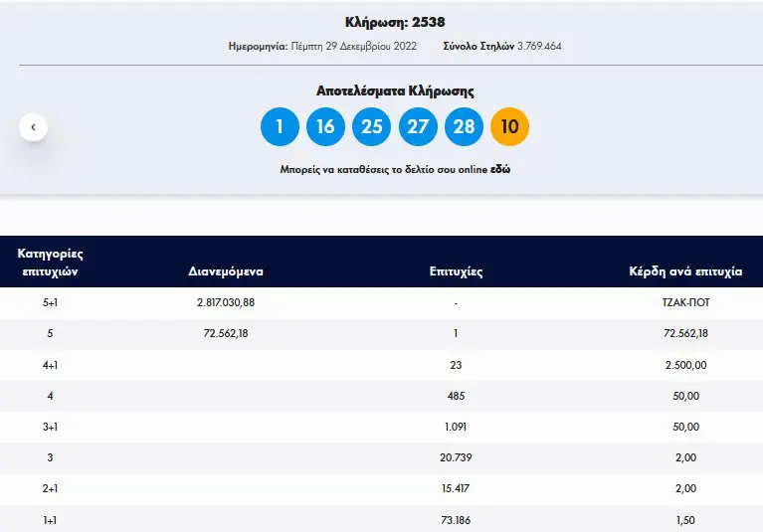The image size is (763, 532).
Task: Click the winners count '1' in row 5
Action: coord(456,333)
